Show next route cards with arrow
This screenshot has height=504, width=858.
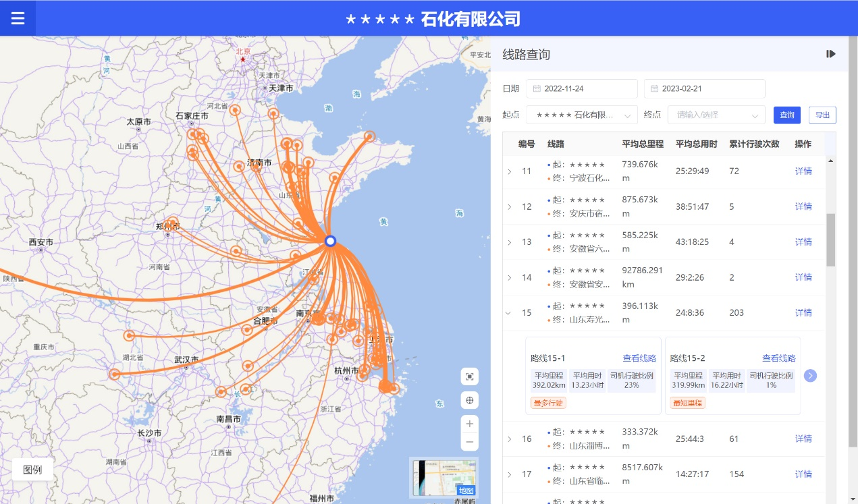tap(811, 376)
